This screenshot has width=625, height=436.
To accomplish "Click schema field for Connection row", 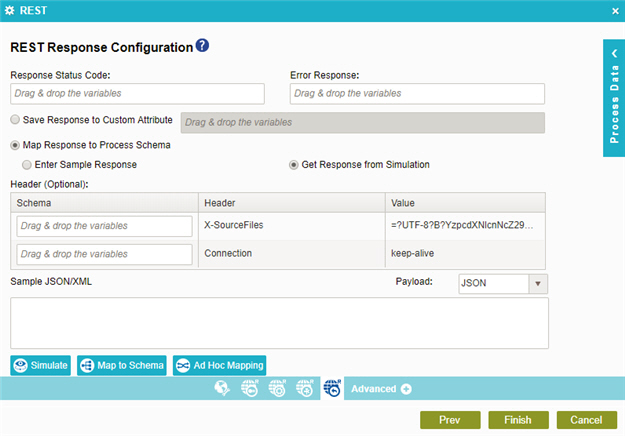I will 104,254.
